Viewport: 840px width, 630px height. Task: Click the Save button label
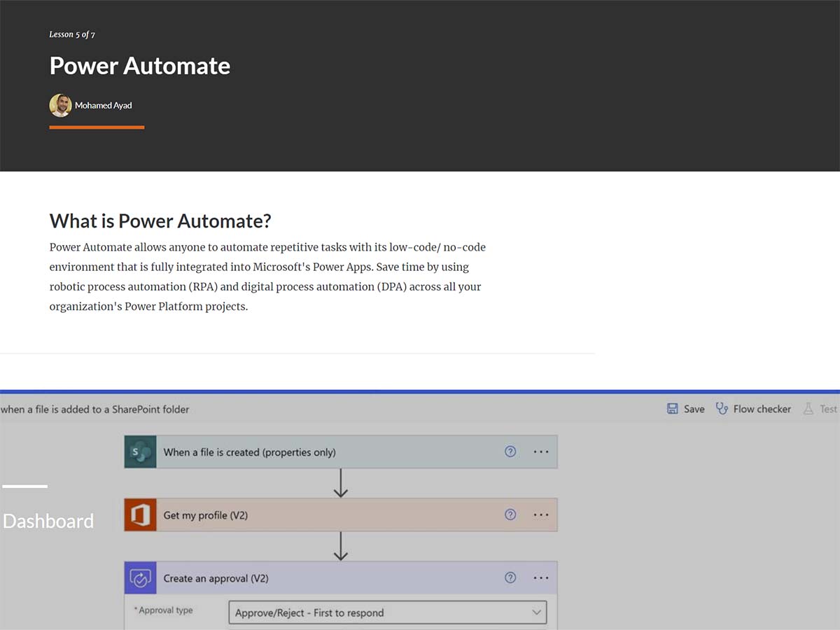click(x=694, y=409)
